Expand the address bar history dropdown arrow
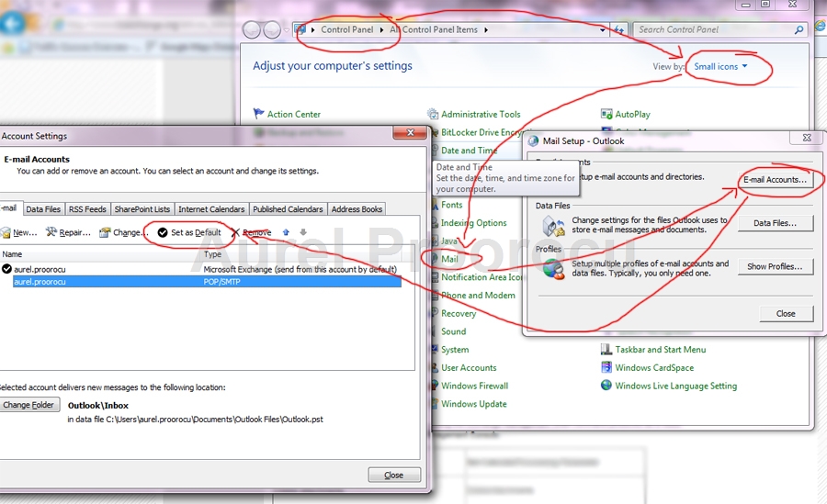 (x=602, y=30)
